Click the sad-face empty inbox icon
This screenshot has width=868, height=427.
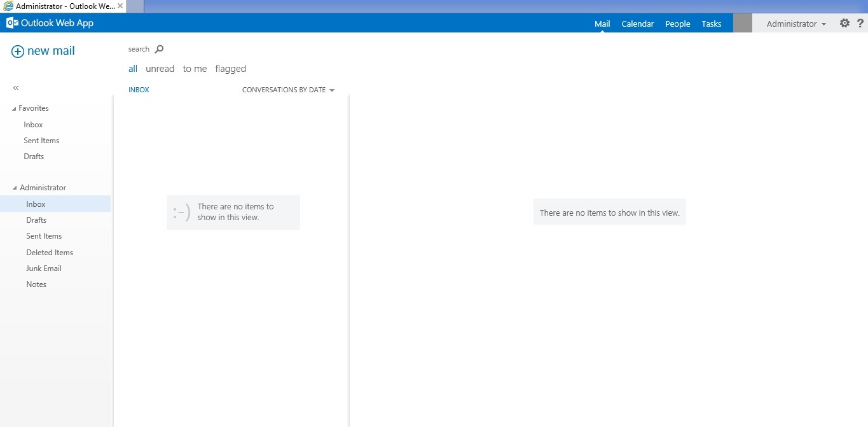180,212
